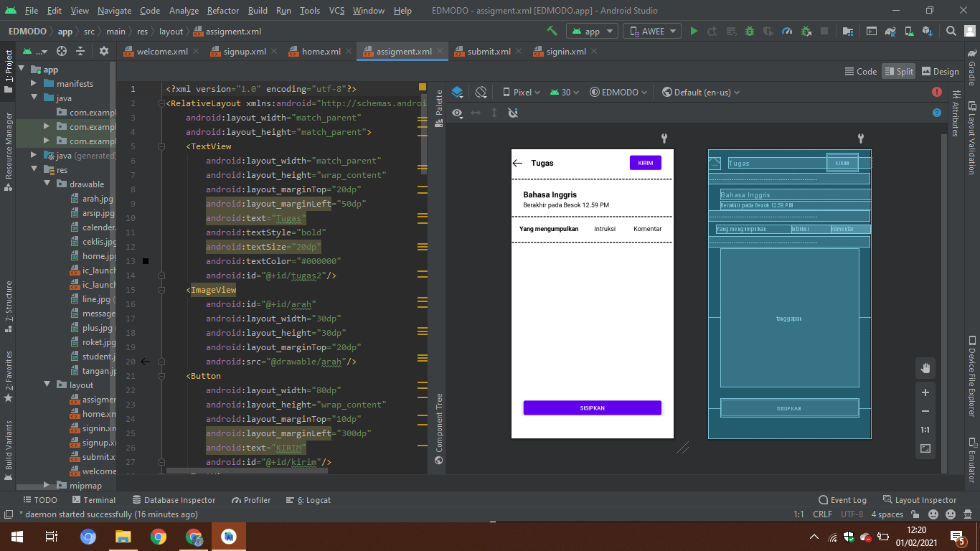This screenshot has width=980, height=551.
Task: Open the Refactor menu
Action: 223,11
